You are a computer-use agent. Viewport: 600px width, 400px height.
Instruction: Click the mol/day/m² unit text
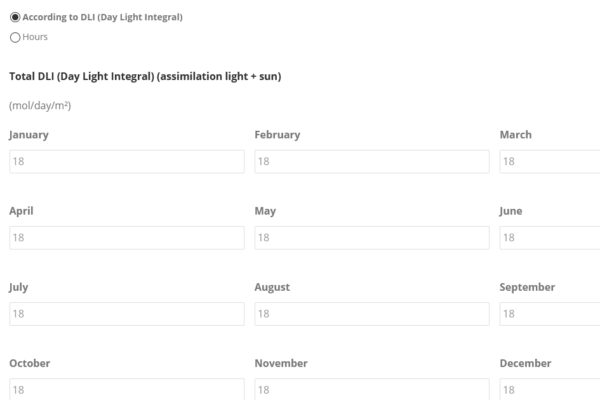[x=40, y=106]
